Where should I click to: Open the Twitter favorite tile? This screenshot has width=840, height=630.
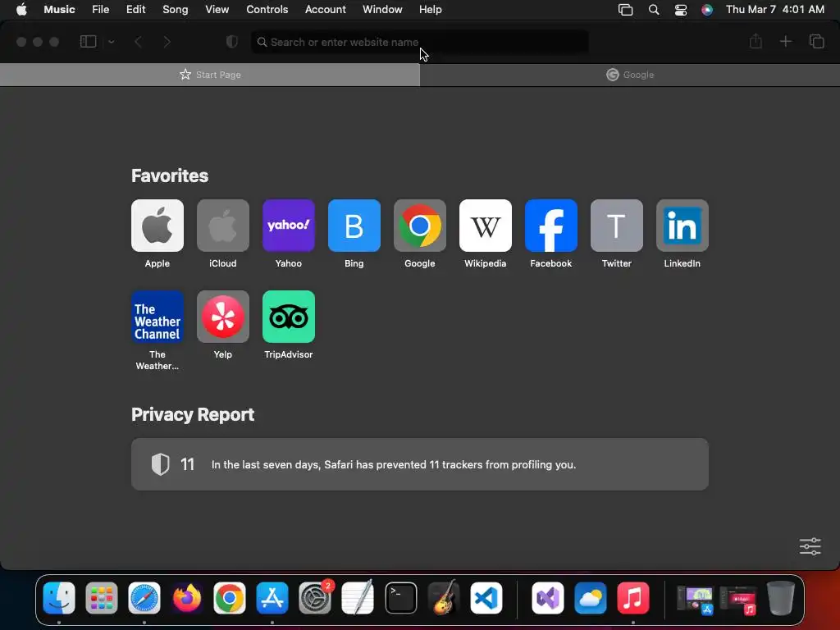617,226
